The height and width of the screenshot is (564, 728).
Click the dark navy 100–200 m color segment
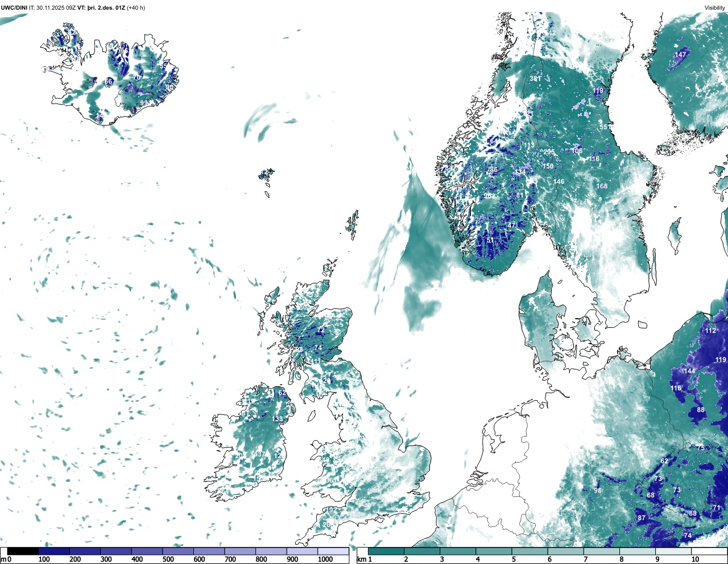(54, 551)
